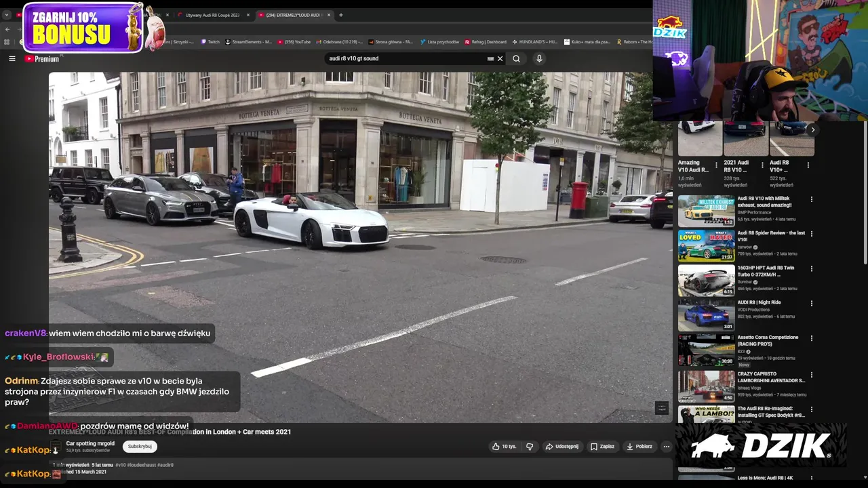The width and height of the screenshot is (868, 488).
Task: Open 'Audi R8 V10 with Milltek exhaust' thumbnail
Action: point(706,211)
